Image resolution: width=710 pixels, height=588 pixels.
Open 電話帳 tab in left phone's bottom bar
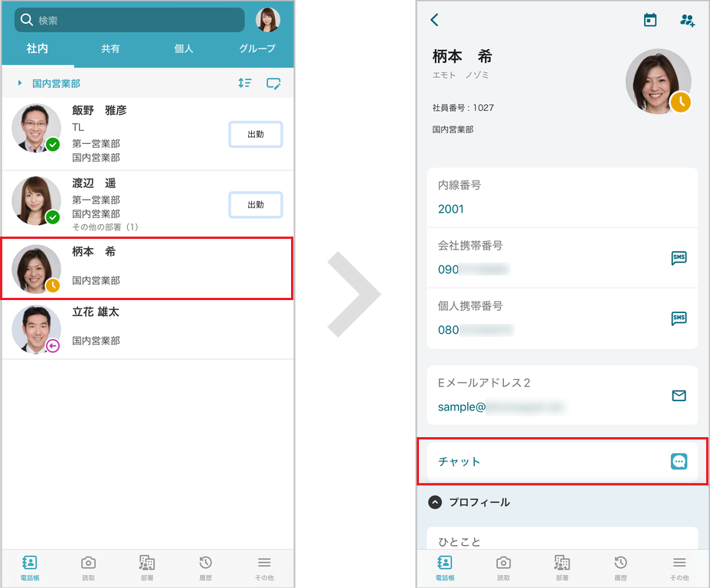(x=30, y=569)
